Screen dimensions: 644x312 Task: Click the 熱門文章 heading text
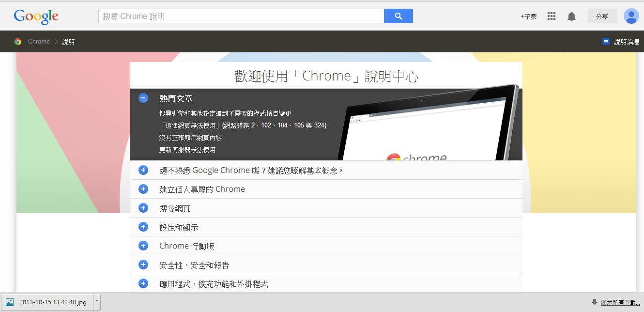click(176, 98)
